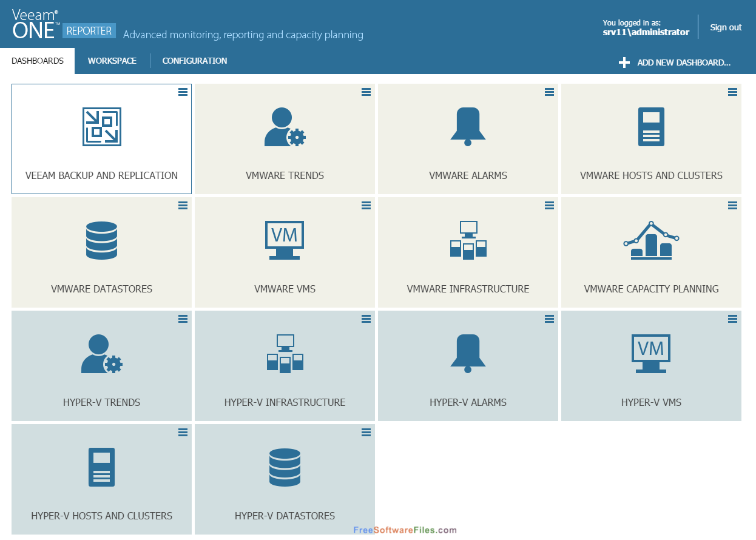Open the VMware Hosts and Clusters server icon

coord(651,127)
